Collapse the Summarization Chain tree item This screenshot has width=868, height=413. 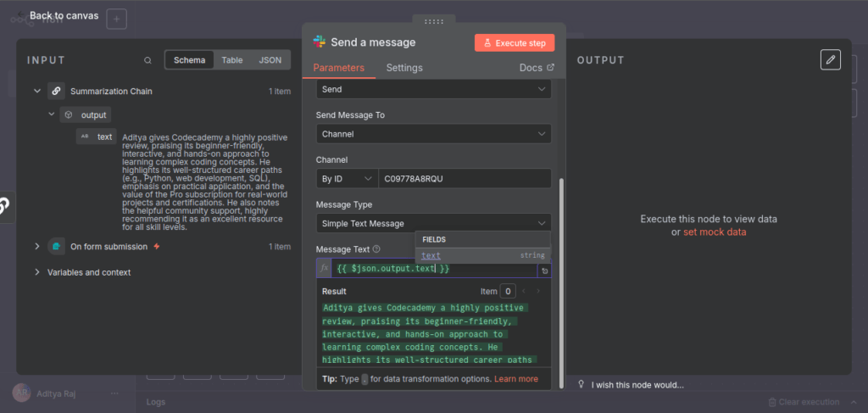37,91
